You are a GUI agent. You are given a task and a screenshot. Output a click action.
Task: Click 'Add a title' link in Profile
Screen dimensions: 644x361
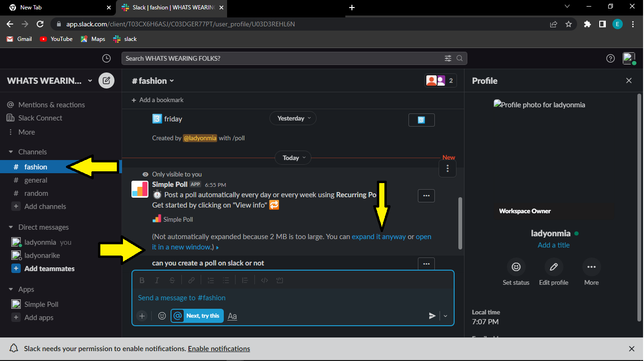(x=554, y=245)
